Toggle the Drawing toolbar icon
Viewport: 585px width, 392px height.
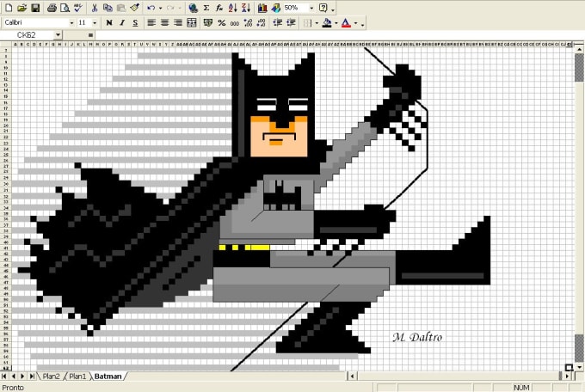(276, 8)
